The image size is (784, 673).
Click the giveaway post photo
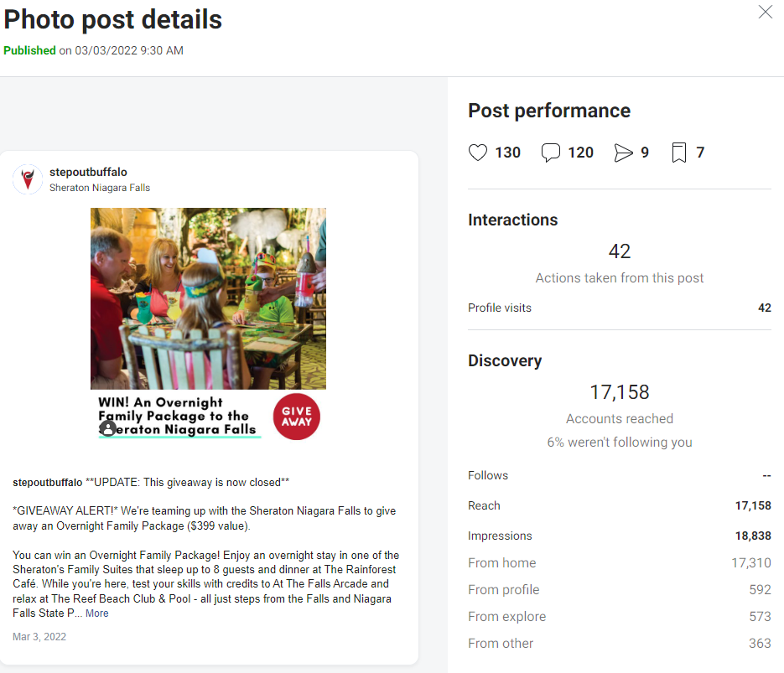[x=208, y=298]
